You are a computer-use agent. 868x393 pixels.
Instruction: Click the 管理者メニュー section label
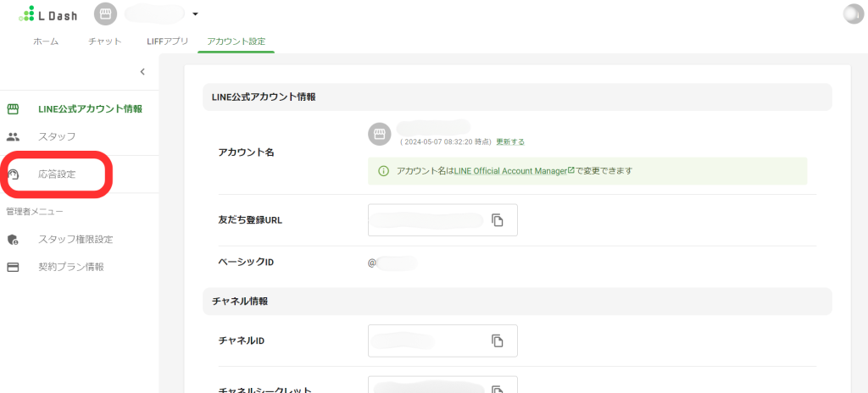(x=34, y=212)
